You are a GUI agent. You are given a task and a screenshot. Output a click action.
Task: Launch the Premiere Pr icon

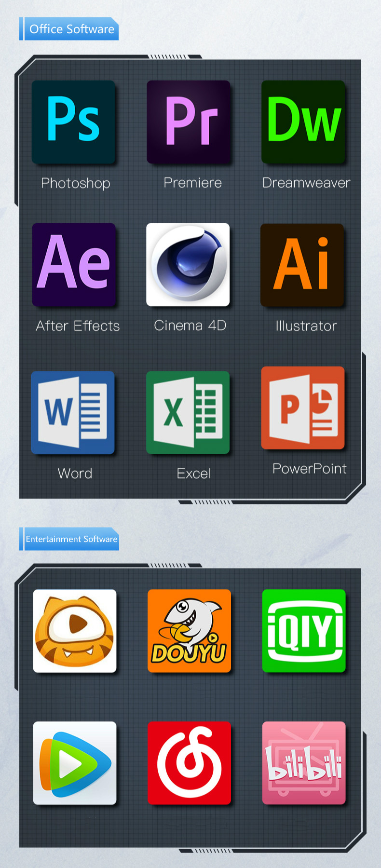click(189, 122)
